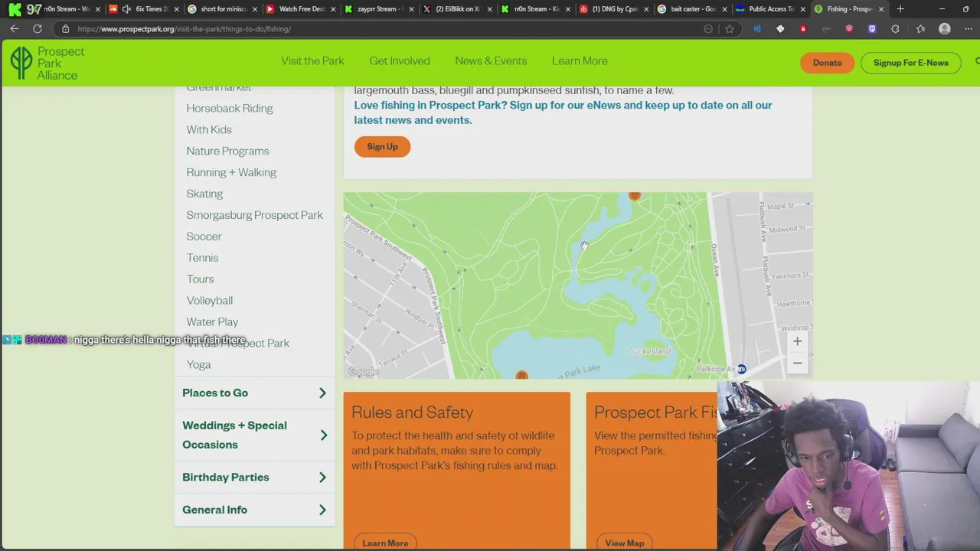Open the purple Twitch extension icon

[x=872, y=29]
